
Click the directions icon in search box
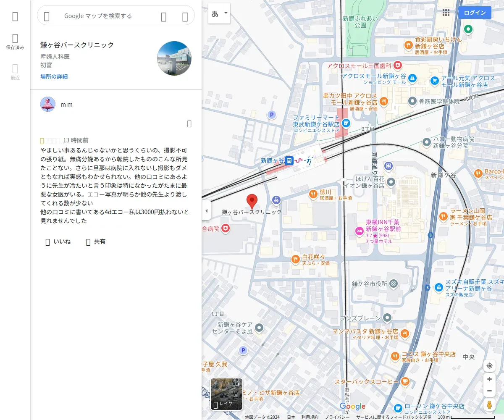(x=185, y=16)
